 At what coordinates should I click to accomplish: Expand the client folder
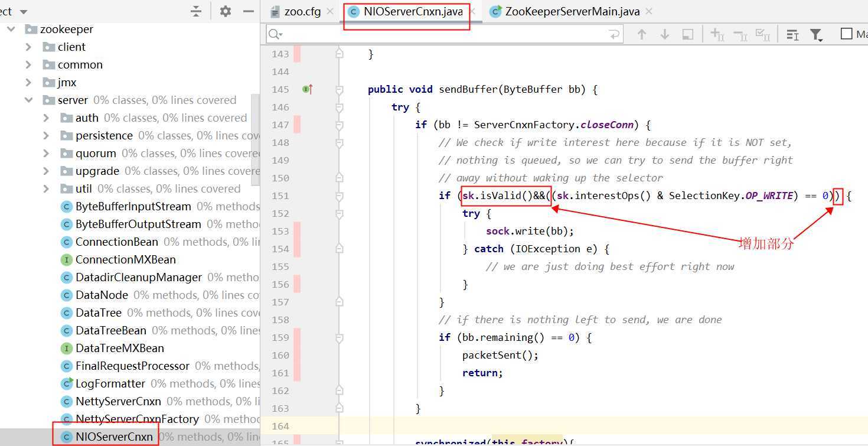(28, 47)
